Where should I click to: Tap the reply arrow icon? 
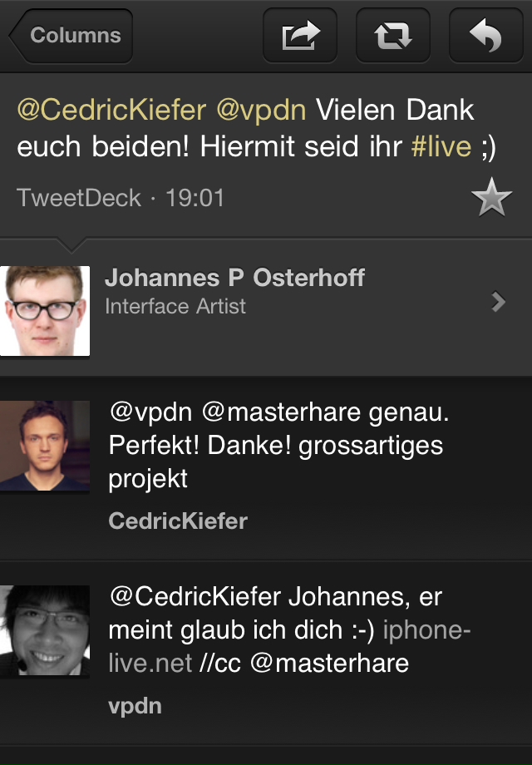[x=485, y=37]
